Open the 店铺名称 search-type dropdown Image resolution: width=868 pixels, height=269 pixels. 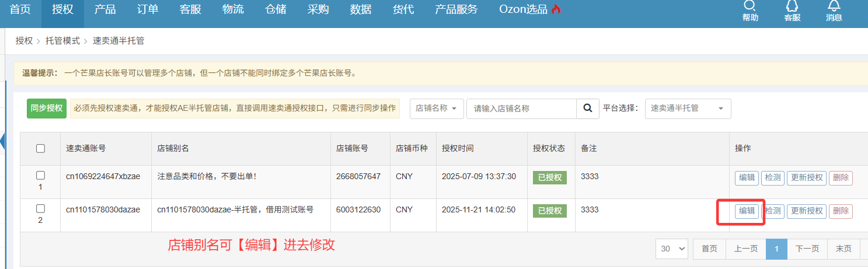pos(437,109)
